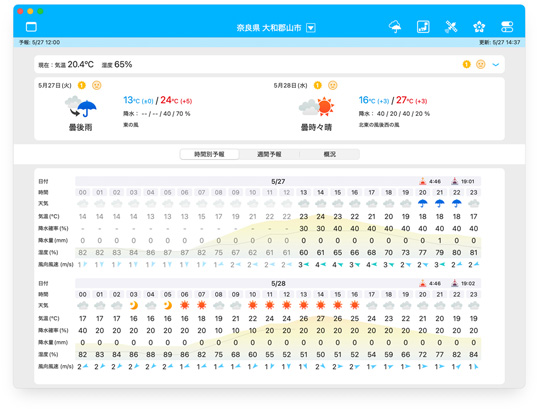Click the 5/27 sunset icon by 19:01

tap(455, 181)
